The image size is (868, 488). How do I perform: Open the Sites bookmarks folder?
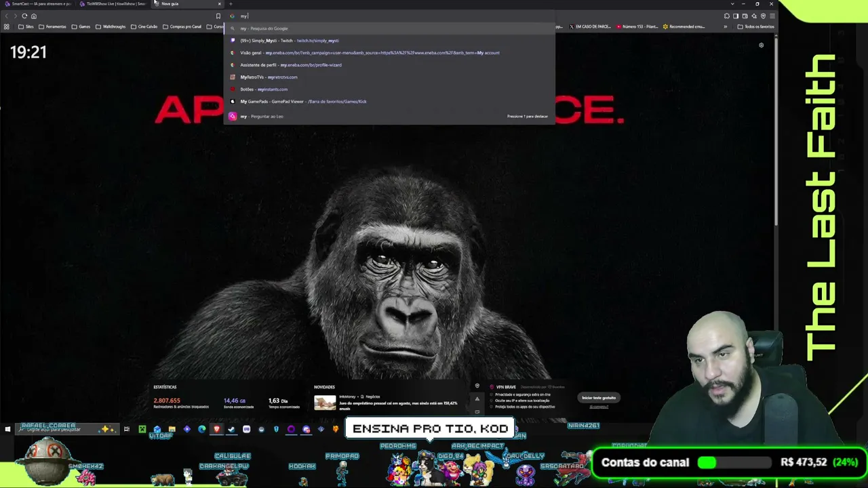click(26, 26)
